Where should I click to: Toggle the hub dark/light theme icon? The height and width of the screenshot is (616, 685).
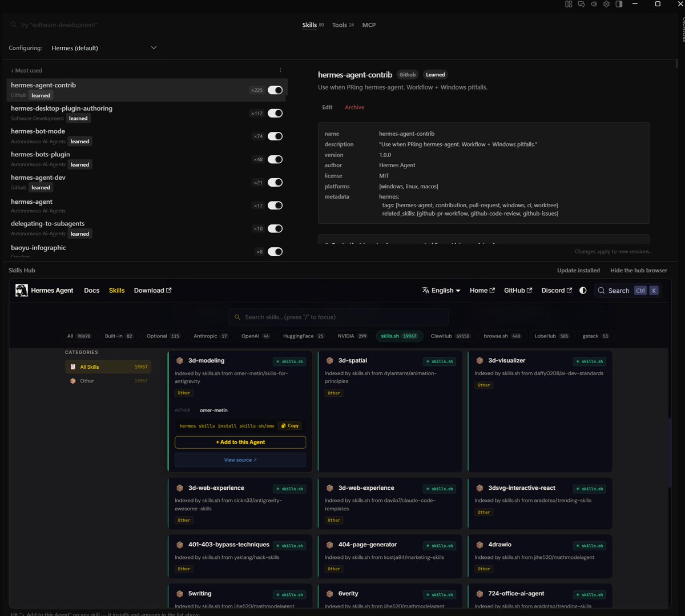coord(583,291)
